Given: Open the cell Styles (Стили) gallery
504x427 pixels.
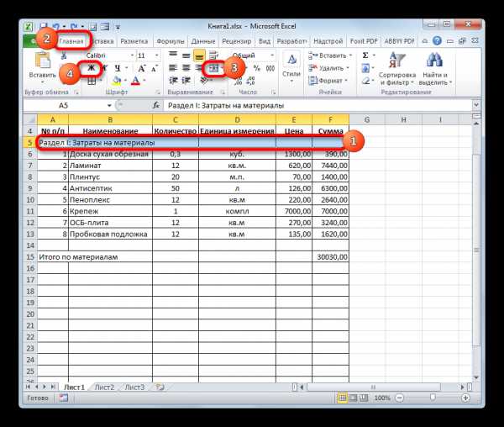Looking at the screenshot, I should [x=291, y=66].
